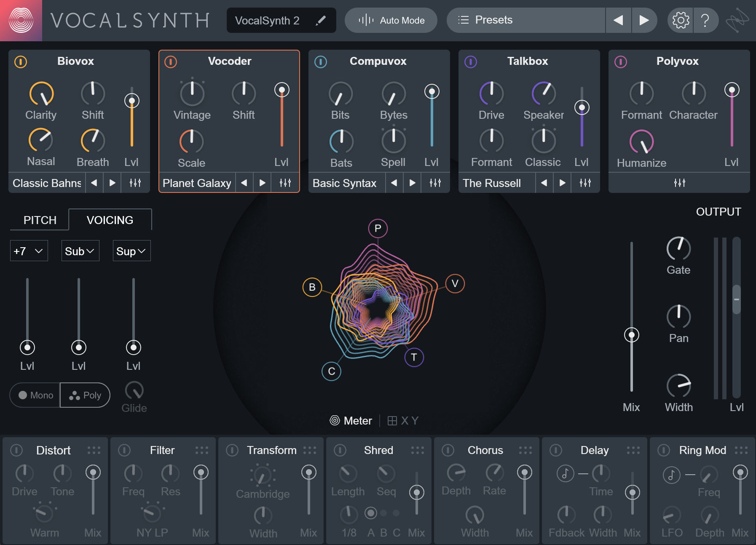Switch visualizer to X Y view

(403, 421)
